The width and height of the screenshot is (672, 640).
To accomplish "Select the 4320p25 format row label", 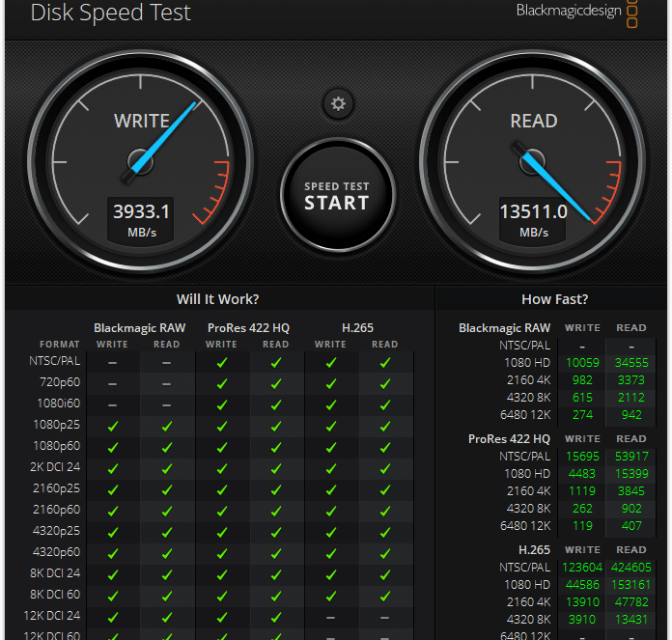I will (57, 531).
